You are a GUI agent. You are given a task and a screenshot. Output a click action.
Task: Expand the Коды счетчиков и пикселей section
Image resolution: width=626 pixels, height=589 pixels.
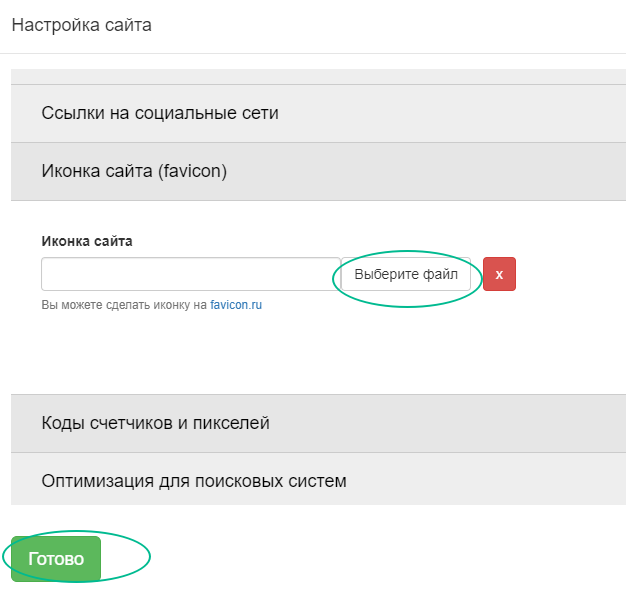pyautogui.click(x=318, y=423)
